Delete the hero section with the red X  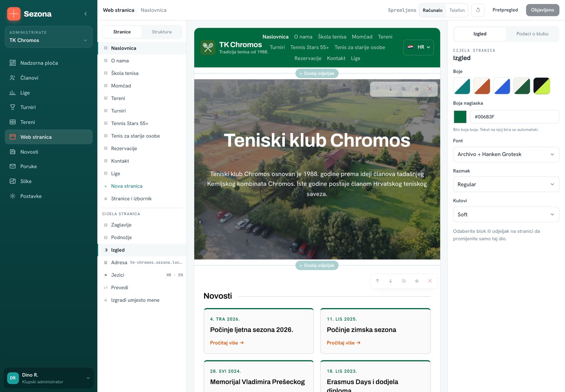[x=430, y=89]
